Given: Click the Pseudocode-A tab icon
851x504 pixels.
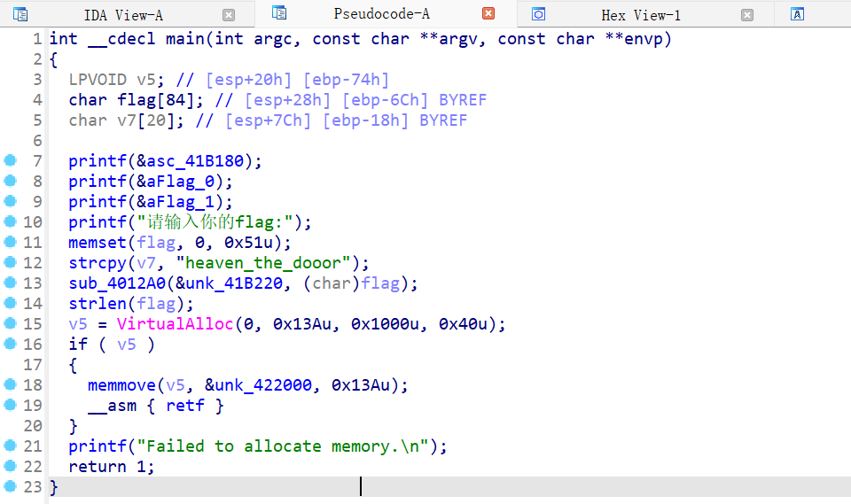Looking at the screenshot, I should tap(279, 13).
